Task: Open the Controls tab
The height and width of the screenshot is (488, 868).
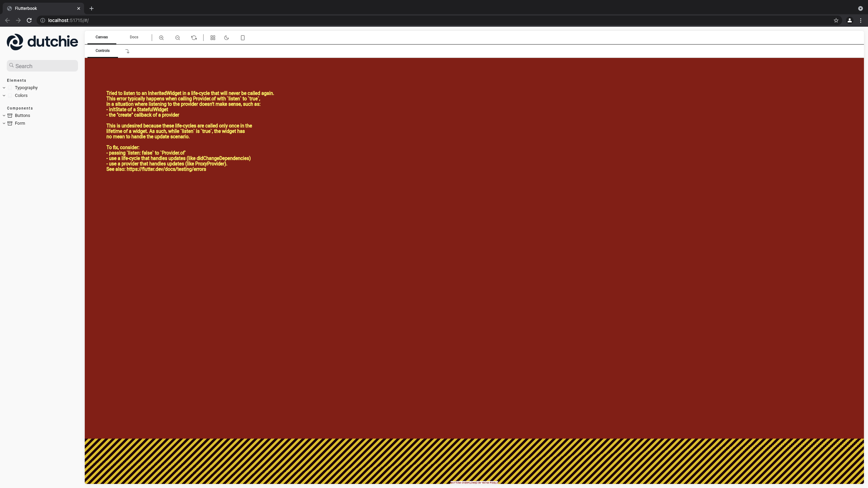Action: [x=102, y=50]
